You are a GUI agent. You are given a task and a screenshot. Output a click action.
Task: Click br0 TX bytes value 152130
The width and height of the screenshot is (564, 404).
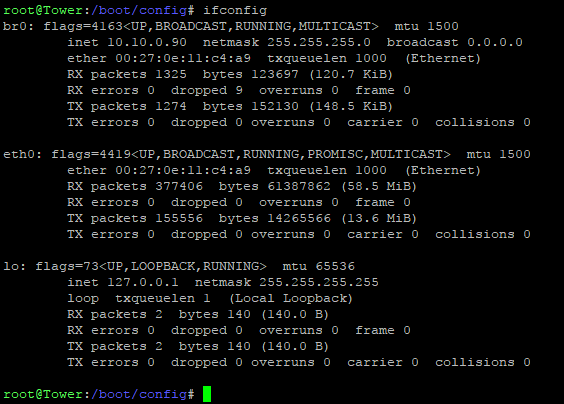coord(275,106)
